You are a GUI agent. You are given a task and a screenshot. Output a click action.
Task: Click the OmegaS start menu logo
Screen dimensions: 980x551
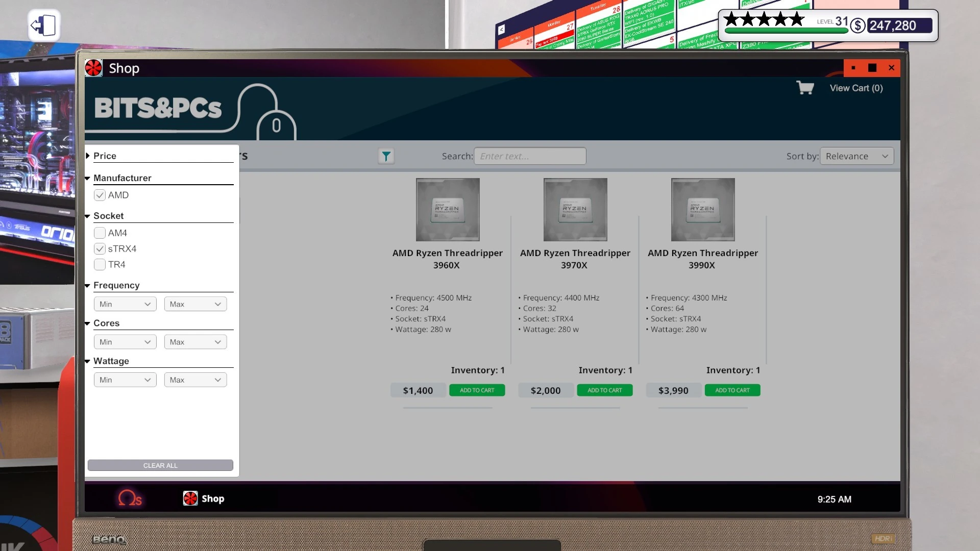pos(130,498)
